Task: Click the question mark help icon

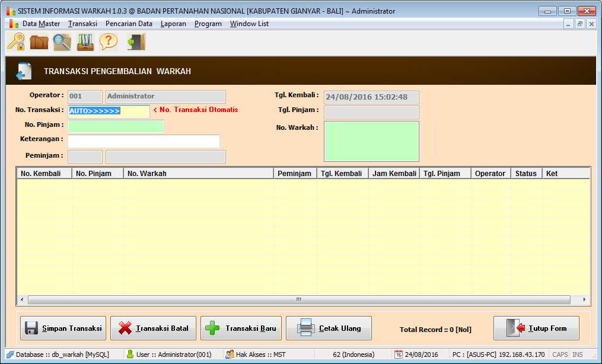Action: tap(109, 41)
